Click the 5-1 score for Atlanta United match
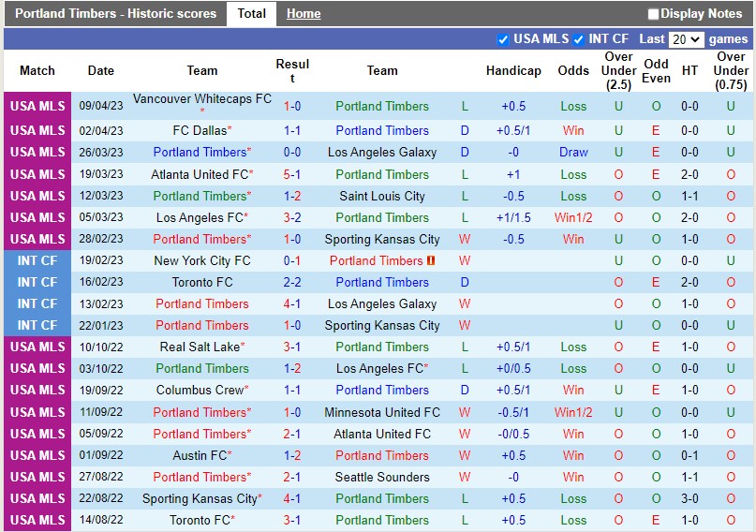Image resolution: width=756 pixels, height=532 pixels. pos(292,174)
